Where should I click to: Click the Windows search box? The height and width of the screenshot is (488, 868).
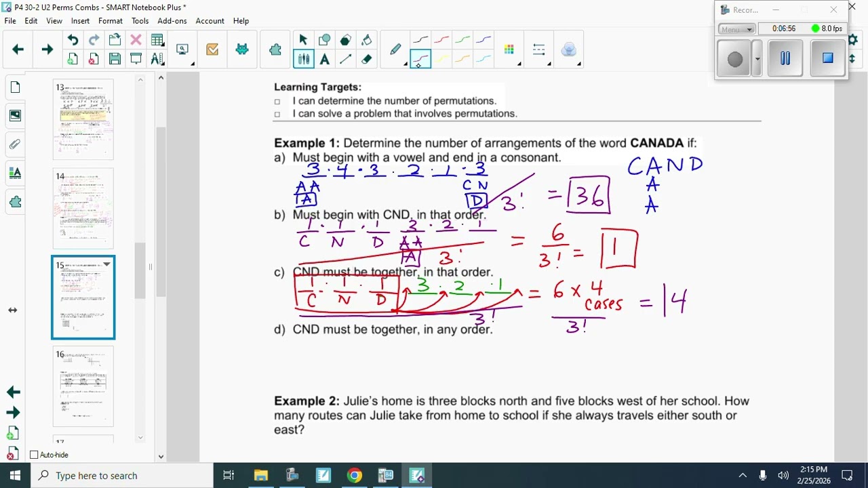coord(122,475)
